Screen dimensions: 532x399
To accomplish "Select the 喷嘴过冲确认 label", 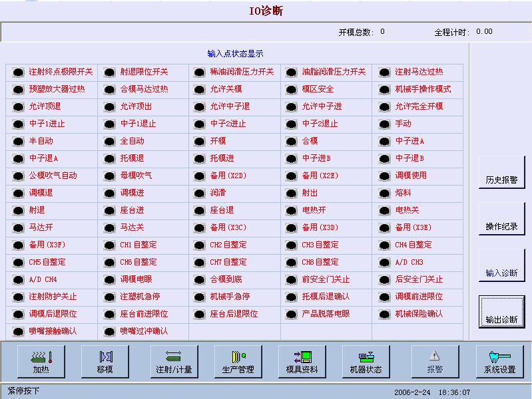I will click(144, 331).
